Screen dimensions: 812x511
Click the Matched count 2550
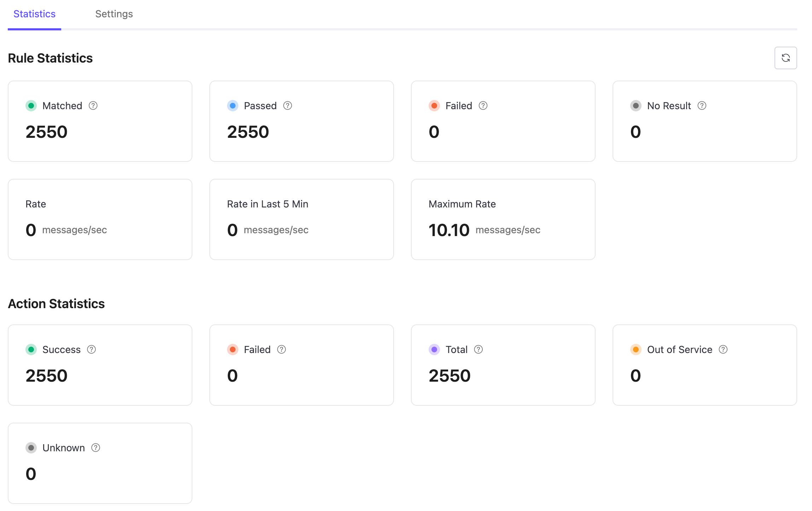46,131
